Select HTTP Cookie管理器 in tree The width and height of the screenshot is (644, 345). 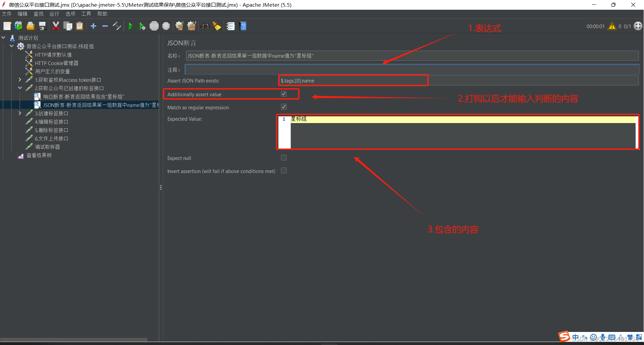tap(57, 63)
